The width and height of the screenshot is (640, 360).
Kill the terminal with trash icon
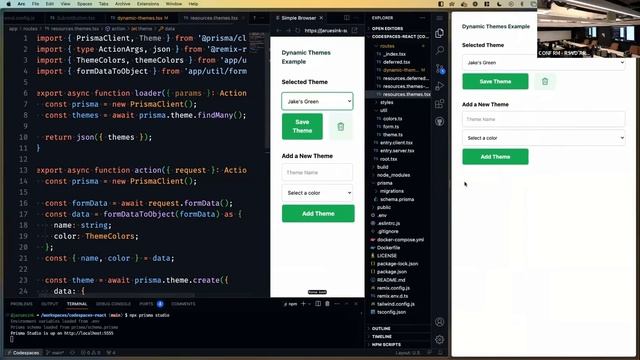(327, 304)
